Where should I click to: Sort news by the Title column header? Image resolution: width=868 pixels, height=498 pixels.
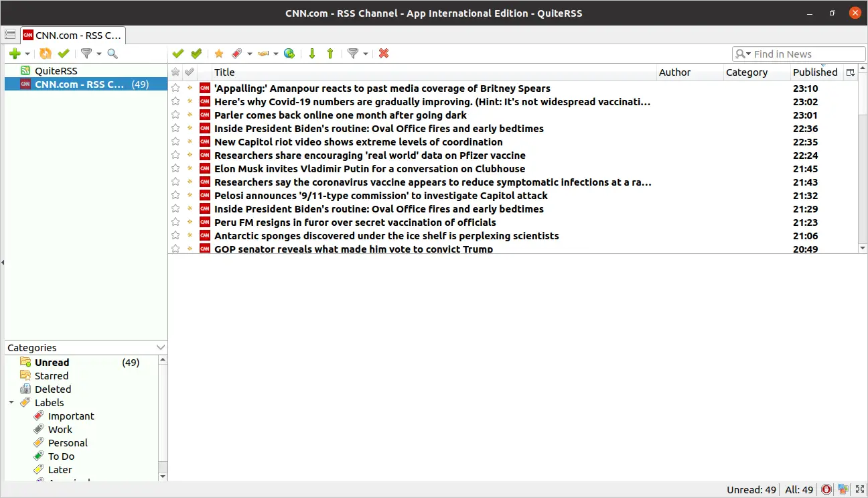coord(434,72)
